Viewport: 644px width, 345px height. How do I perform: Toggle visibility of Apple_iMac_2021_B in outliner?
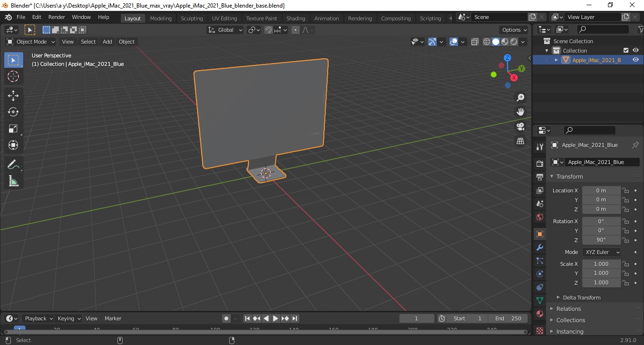(x=635, y=60)
